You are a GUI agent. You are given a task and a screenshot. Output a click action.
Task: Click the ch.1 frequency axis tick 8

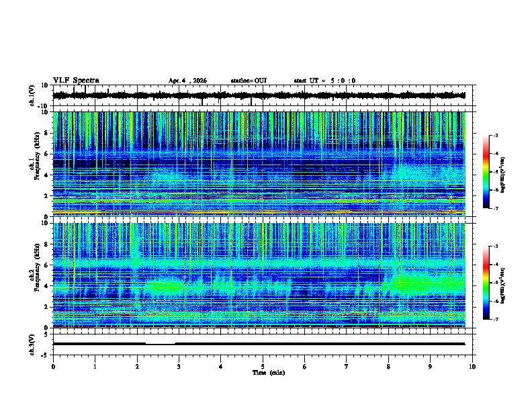(46, 133)
